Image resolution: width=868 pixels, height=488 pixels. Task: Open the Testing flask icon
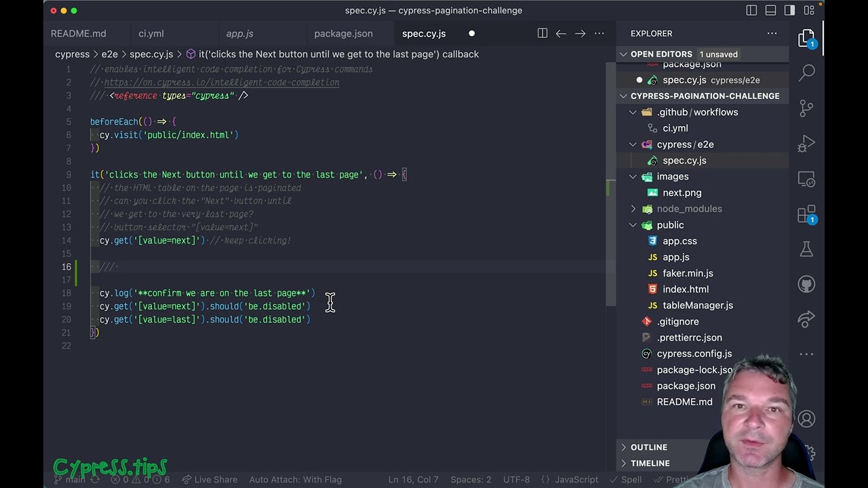click(806, 249)
